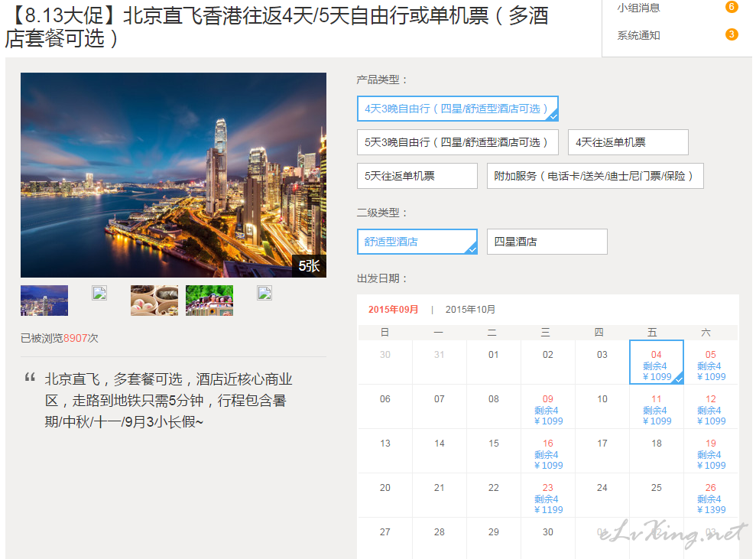This screenshot has height=559, width=756.
Task: Click the 出发日期 label
Action: 382,278
